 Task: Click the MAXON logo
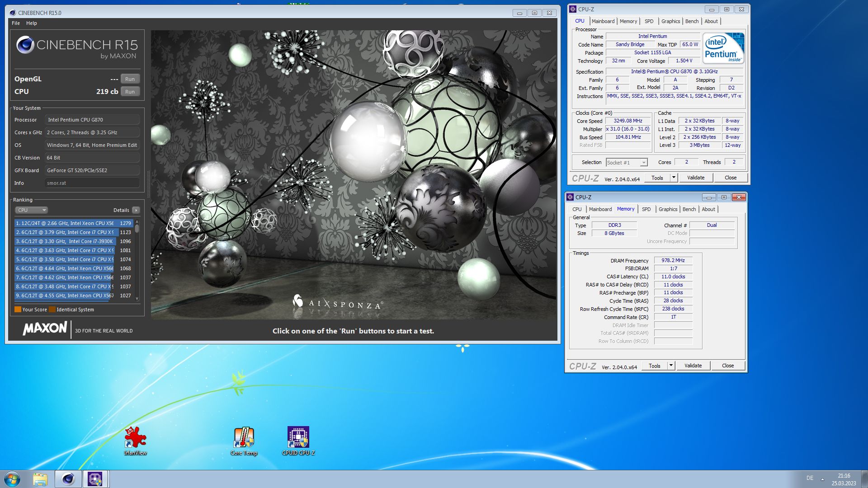tap(45, 328)
